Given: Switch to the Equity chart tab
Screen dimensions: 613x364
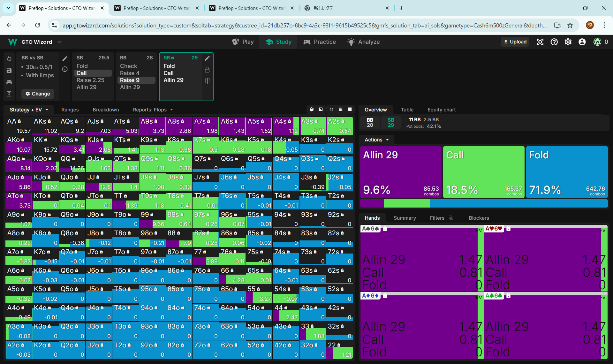Looking at the screenshot, I should pos(441,110).
